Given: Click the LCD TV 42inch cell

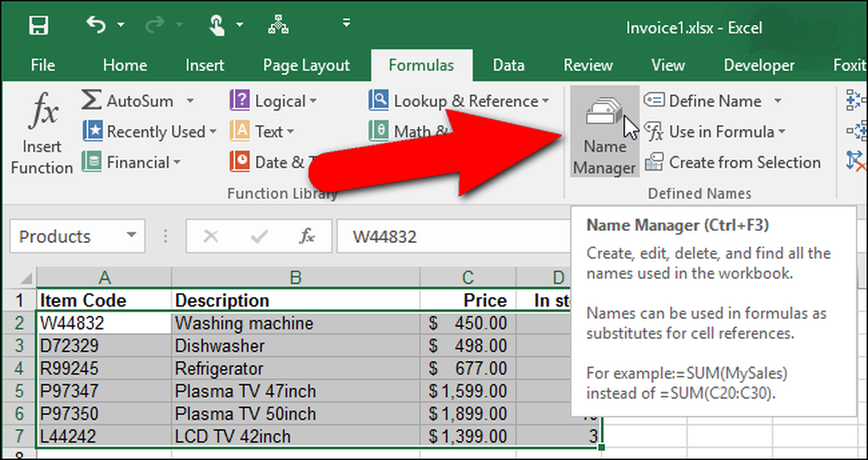Looking at the screenshot, I should (296, 437).
